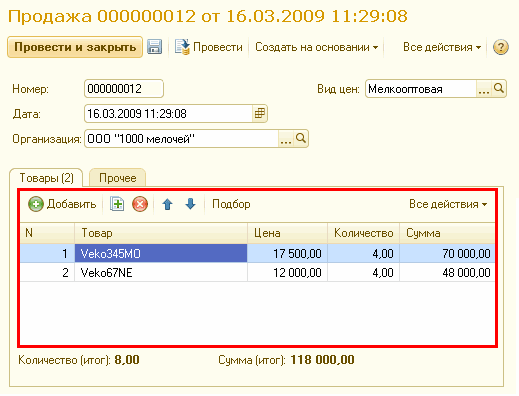
Task: Expand the Создать на основании menu
Action: tap(317, 47)
